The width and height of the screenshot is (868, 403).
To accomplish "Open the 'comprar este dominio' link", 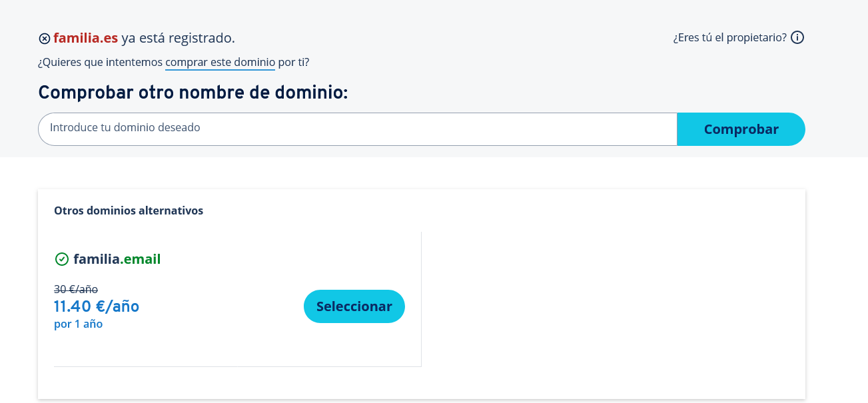I will (x=220, y=62).
